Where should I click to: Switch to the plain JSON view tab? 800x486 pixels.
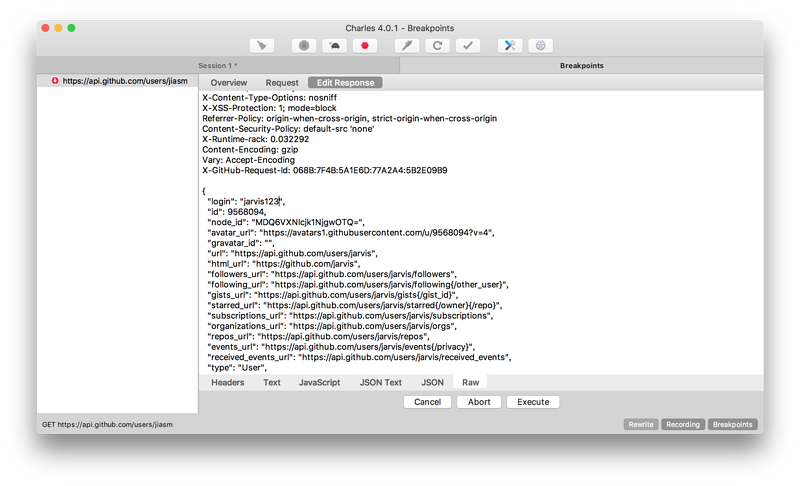(432, 382)
